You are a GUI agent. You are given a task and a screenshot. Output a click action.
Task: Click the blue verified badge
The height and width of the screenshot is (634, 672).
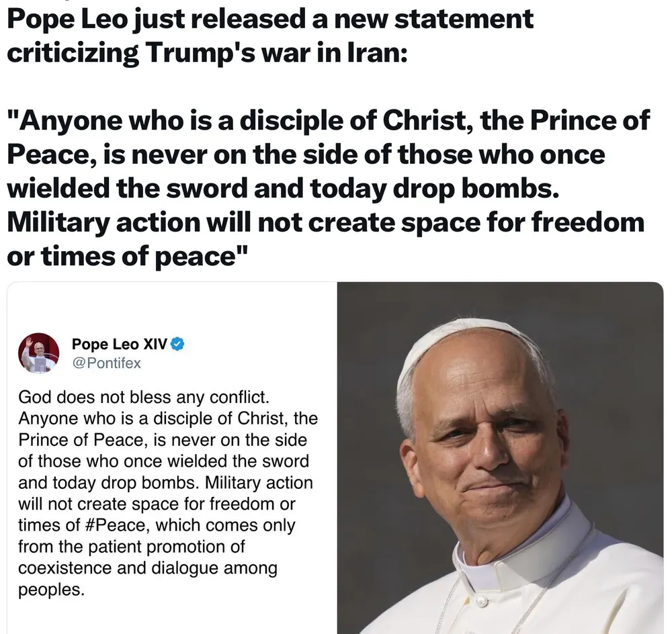(x=177, y=344)
